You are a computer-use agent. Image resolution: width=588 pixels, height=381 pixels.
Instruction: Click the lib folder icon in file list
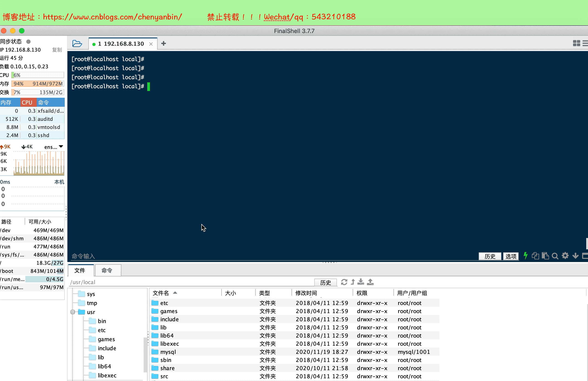[x=155, y=327]
